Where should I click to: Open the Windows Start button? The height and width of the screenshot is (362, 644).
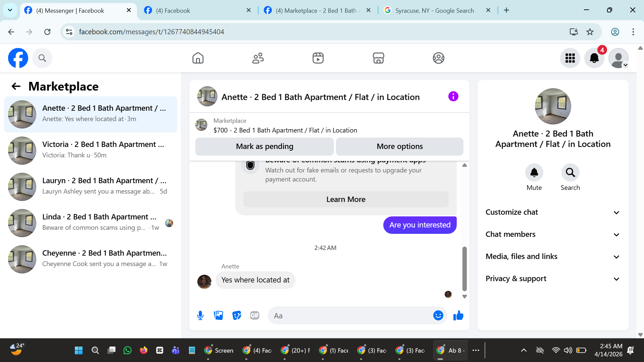pyautogui.click(x=79, y=351)
